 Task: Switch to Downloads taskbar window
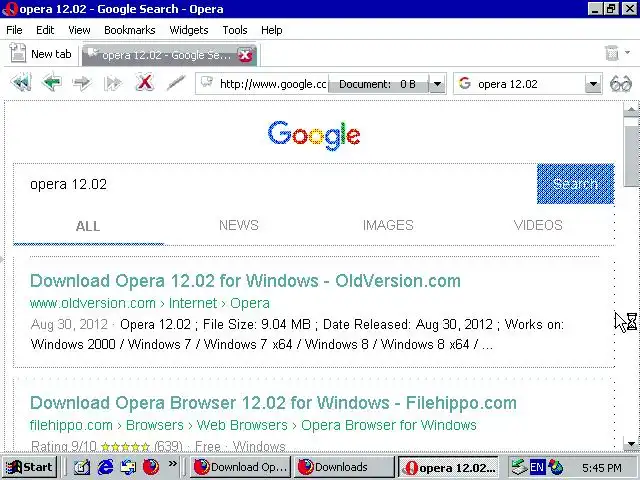pyautogui.click(x=344, y=467)
